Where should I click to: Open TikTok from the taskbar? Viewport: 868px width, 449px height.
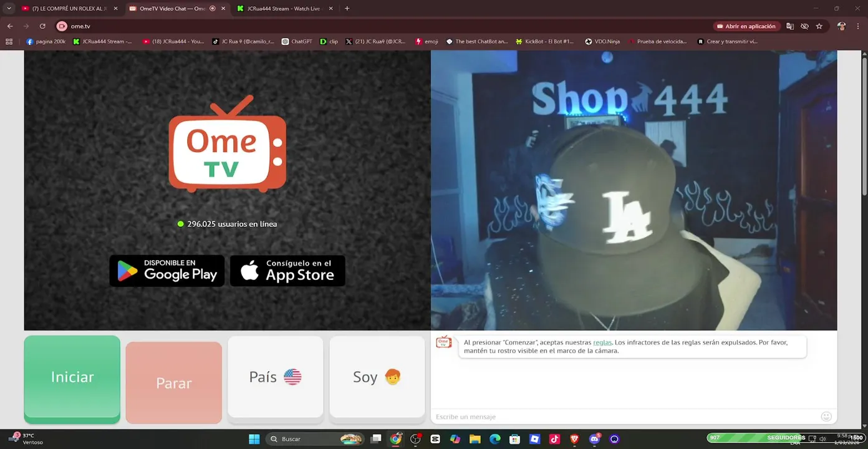554,439
